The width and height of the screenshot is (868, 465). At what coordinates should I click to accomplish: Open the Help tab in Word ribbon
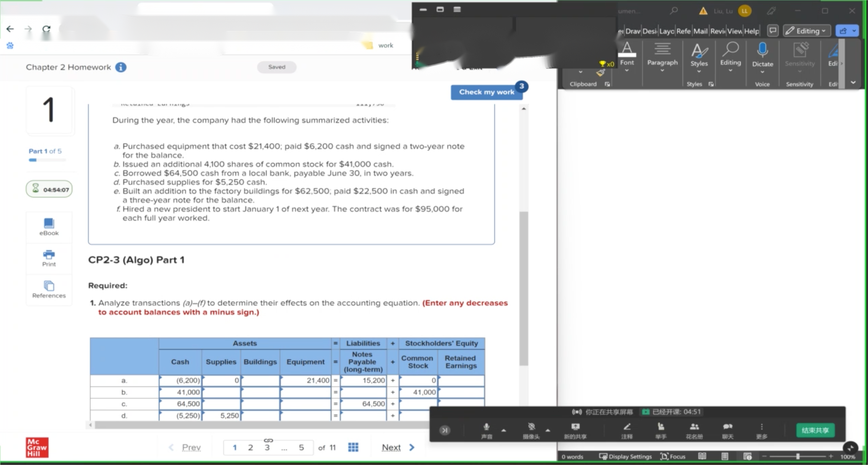pyautogui.click(x=751, y=31)
